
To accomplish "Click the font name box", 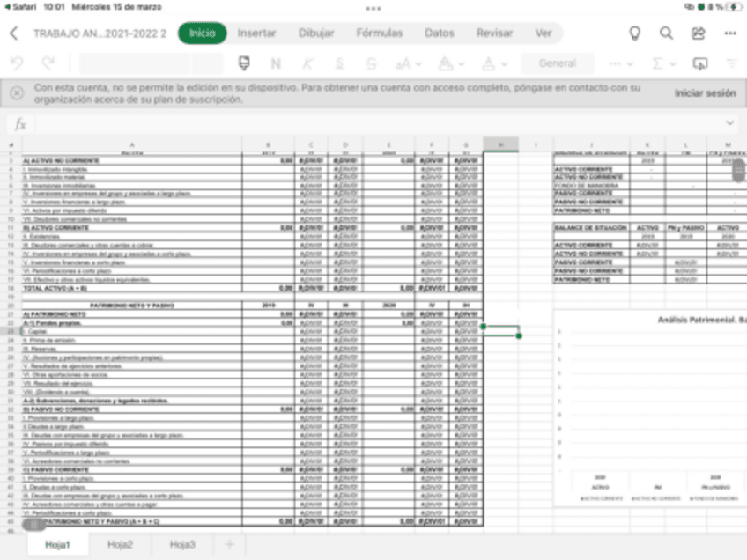I will tap(135, 63).
